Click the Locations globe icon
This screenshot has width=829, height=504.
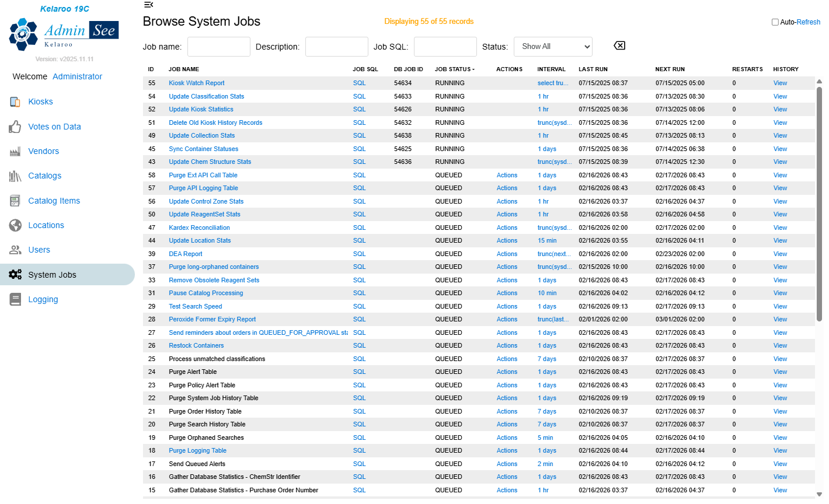(15, 225)
